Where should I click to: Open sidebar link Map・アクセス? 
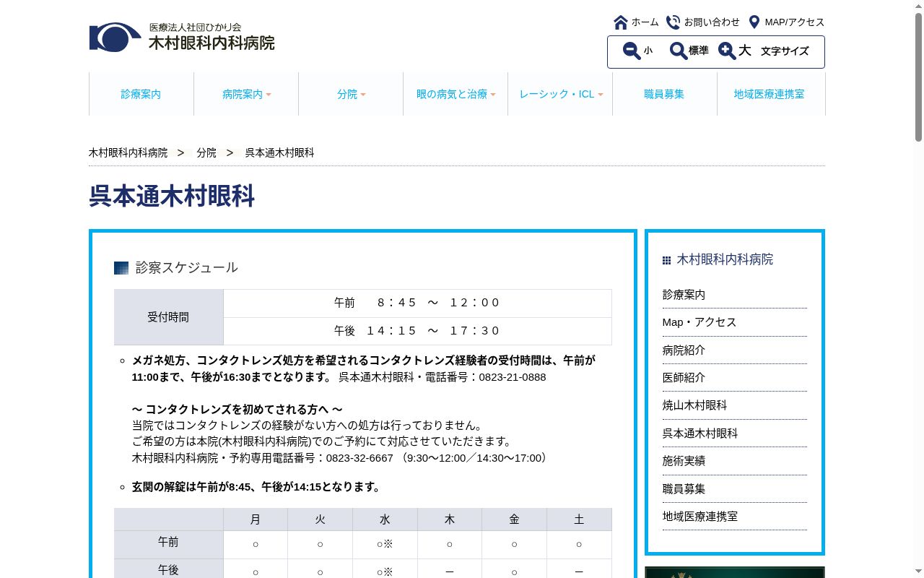pos(699,322)
